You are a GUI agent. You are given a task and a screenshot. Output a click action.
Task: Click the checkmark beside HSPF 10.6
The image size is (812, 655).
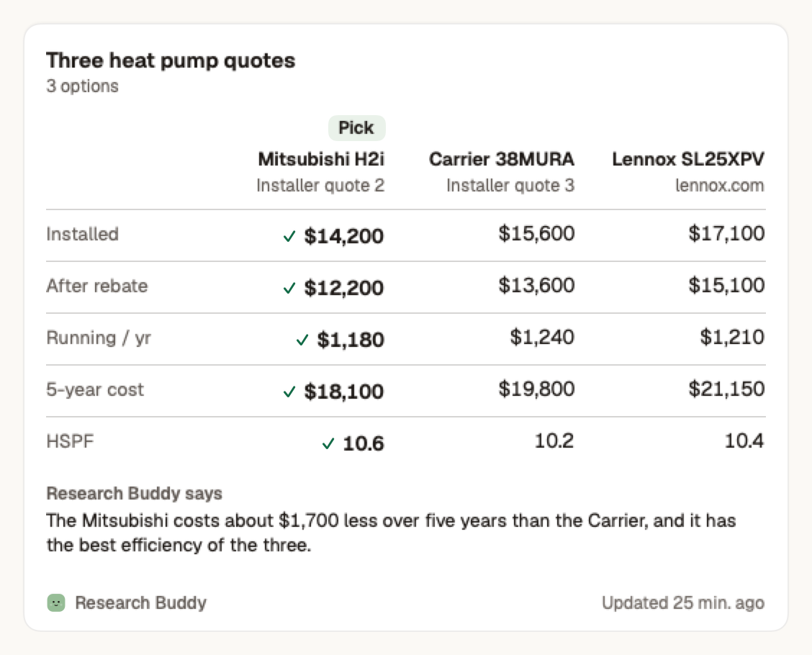[328, 443]
